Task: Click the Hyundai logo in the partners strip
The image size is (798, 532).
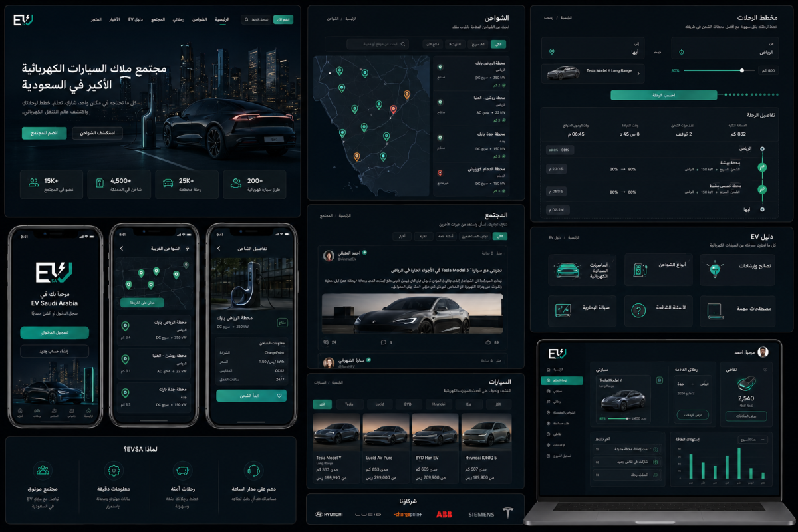Action: coord(329,514)
